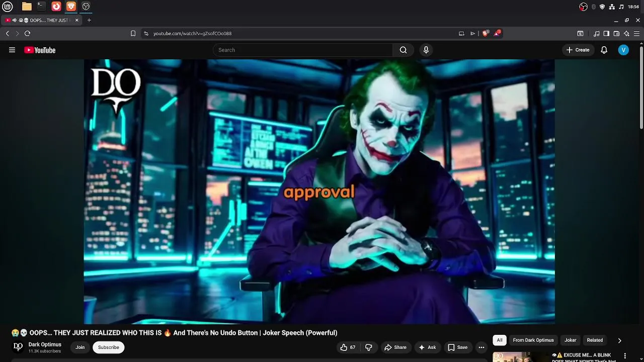Reload the page in the browser
This screenshot has height=362, width=644.
point(27,33)
